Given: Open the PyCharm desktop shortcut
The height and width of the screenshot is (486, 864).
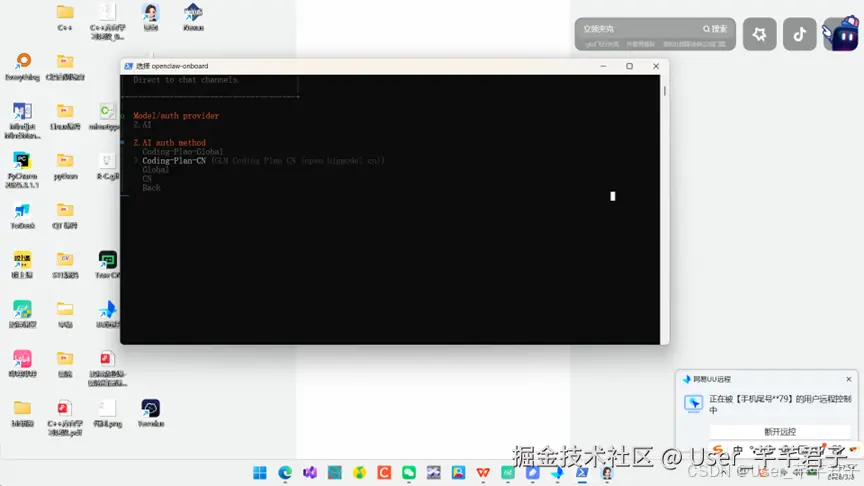Looking at the screenshot, I should (x=22, y=170).
